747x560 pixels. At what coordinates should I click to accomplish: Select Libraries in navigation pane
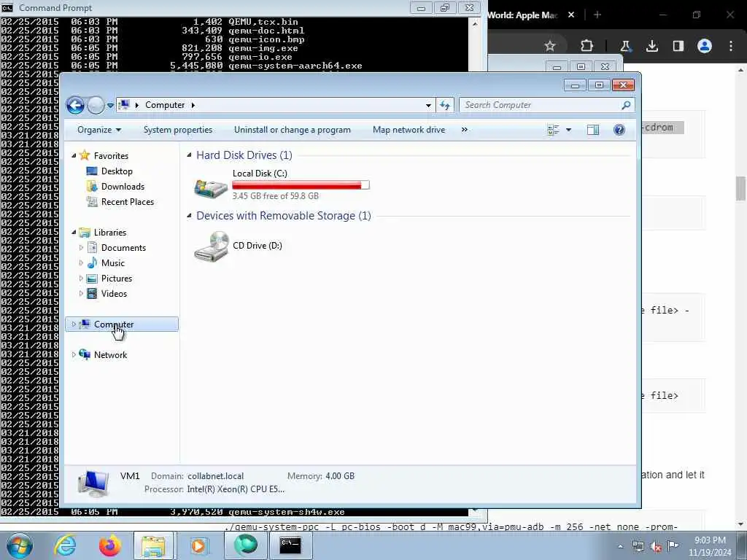109,233
